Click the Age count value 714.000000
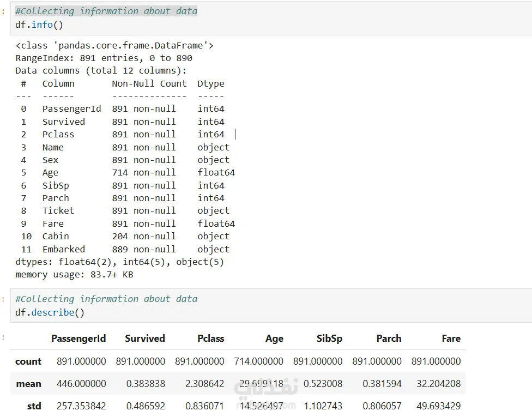 [x=258, y=361]
